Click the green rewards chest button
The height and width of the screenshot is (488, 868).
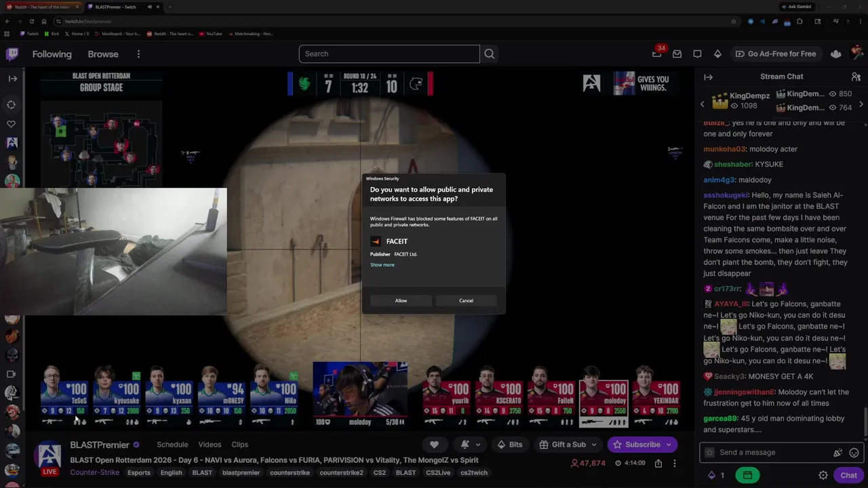[747, 475]
